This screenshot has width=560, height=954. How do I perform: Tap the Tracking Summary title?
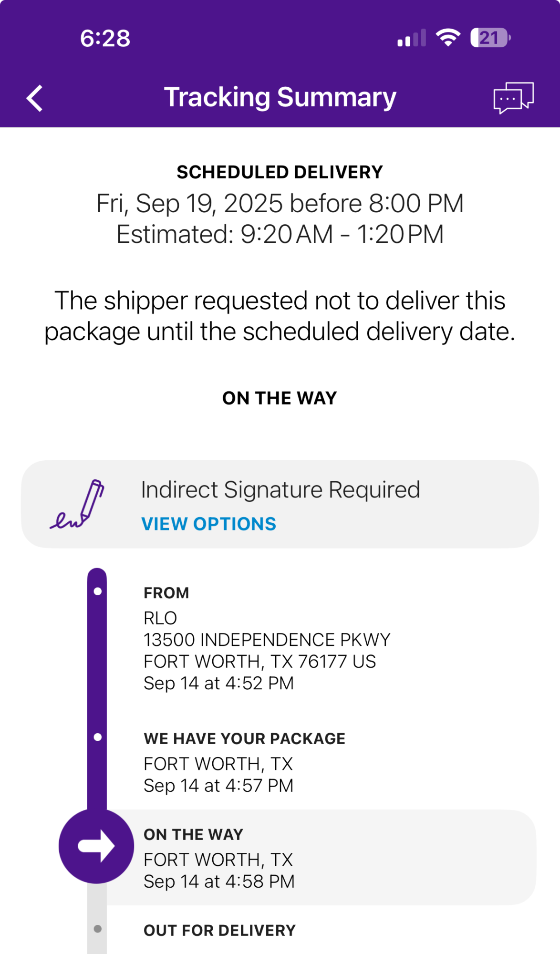[x=280, y=98]
